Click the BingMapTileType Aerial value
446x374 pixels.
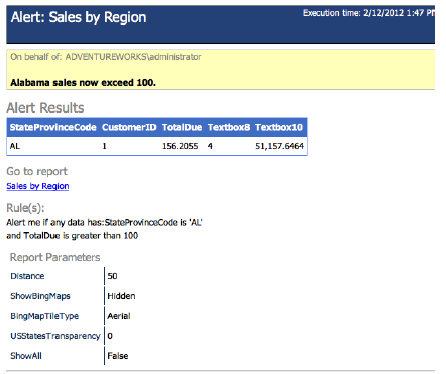[119, 316]
